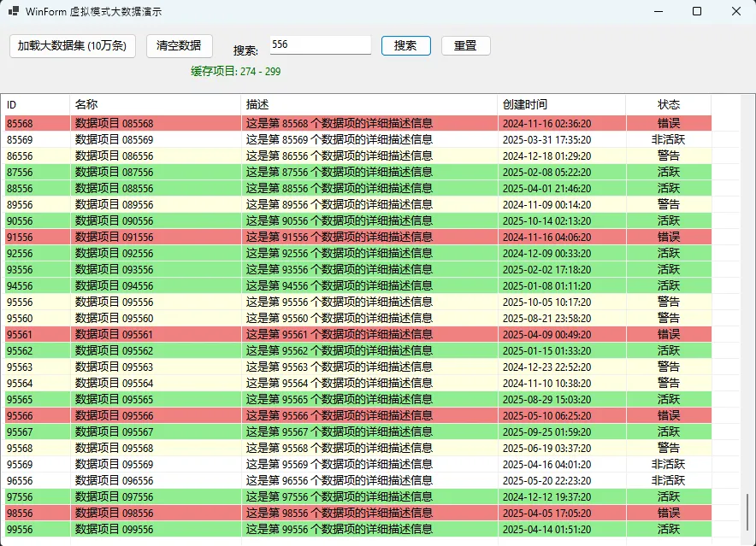756x546 pixels.
Task: Click the 描述 column header
Action: pyautogui.click(x=368, y=104)
